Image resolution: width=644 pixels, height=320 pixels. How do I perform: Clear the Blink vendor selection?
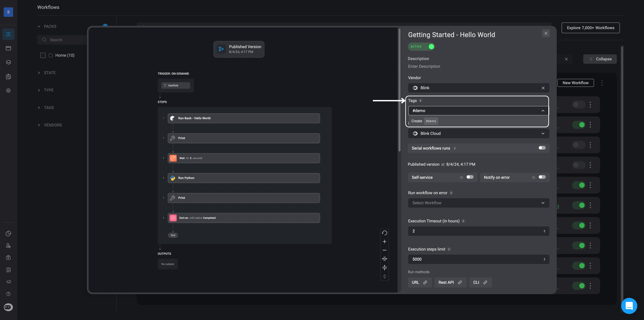[x=543, y=88]
